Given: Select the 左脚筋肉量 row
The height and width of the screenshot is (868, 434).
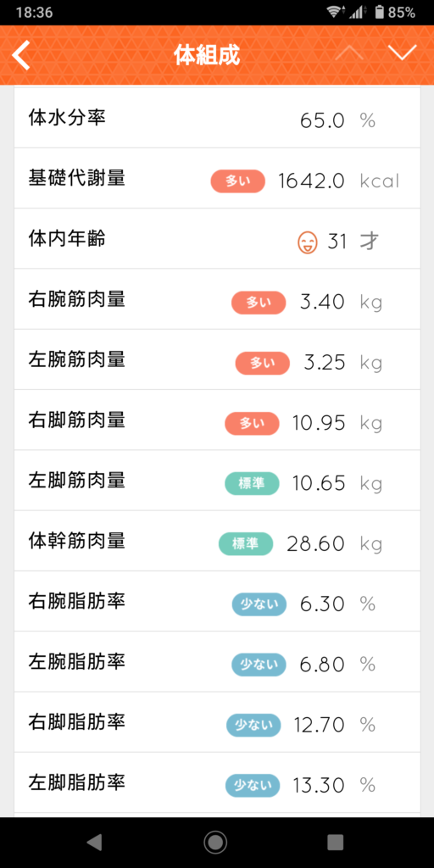Looking at the screenshot, I should click(216, 481).
